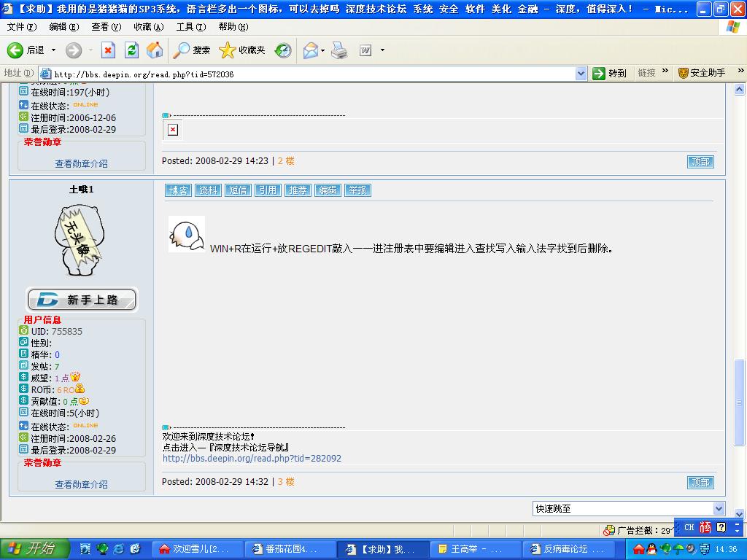Image resolution: width=747 pixels, height=560 pixels.
Task: Click the quick launch Internet Explorer icon
Action: 119,549
